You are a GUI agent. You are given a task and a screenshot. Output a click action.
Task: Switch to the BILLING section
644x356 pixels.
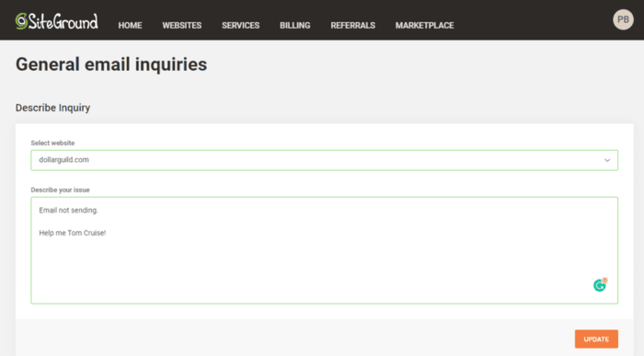click(x=295, y=26)
